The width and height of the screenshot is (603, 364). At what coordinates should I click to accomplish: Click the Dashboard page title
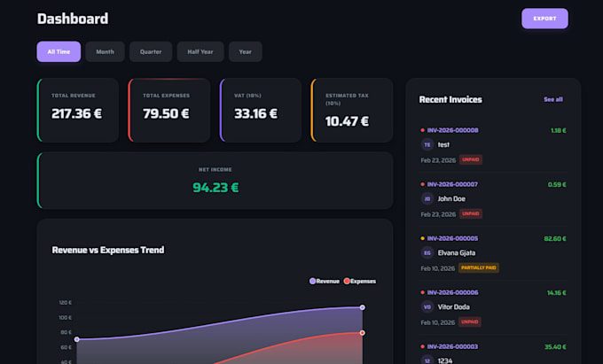point(73,19)
